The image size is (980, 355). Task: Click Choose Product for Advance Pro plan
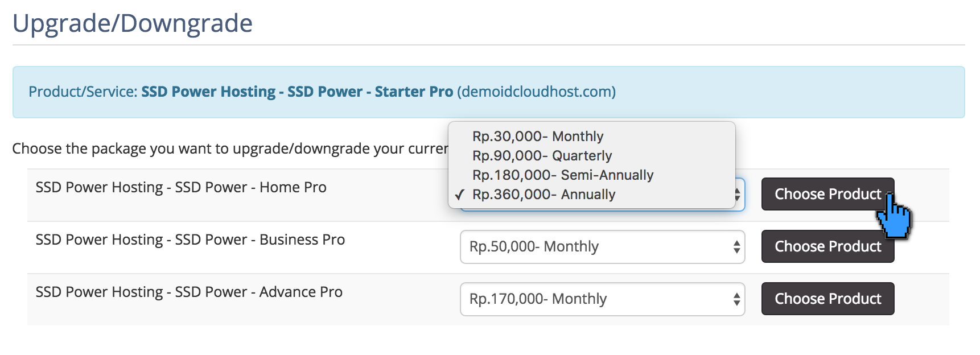(827, 299)
